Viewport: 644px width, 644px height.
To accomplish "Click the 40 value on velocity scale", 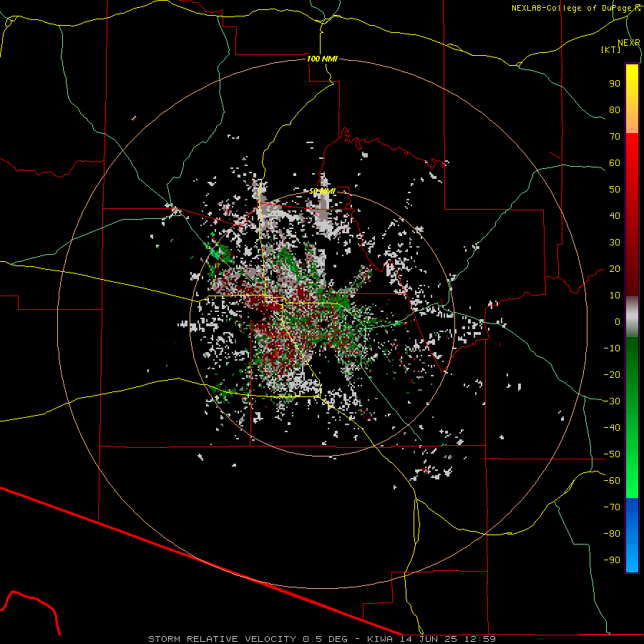I will click(x=615, y=215).
